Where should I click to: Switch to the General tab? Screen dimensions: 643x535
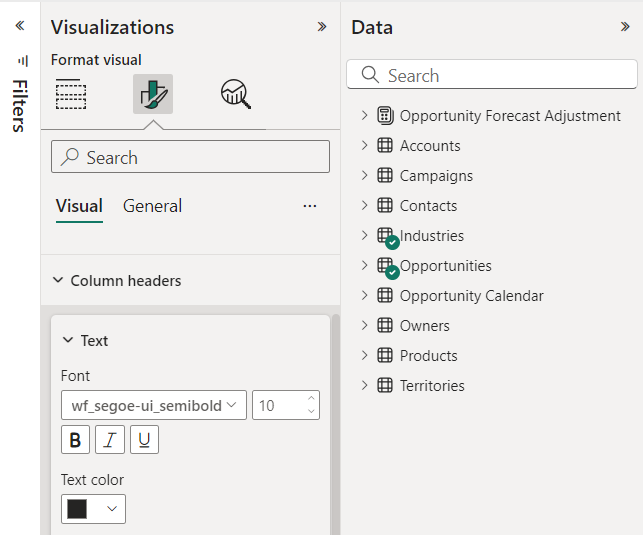[152, 206]
